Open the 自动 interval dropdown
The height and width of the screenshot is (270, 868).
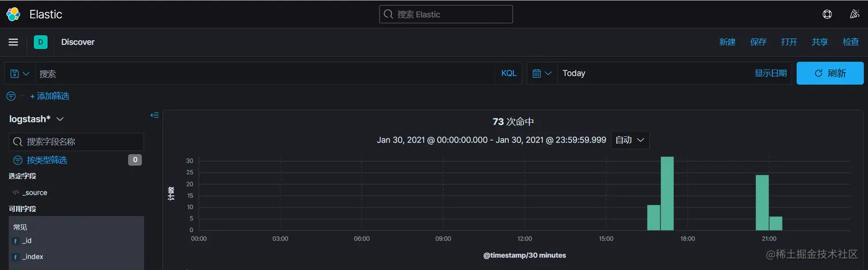pyautogui.click(x=630, y=140)
